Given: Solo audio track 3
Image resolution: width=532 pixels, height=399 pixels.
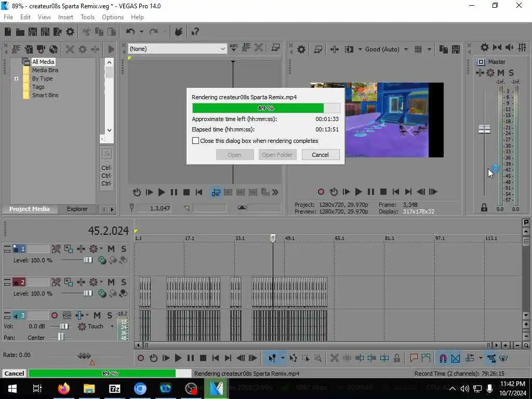Looking at the screenshot, I should (x=110, y=315).
